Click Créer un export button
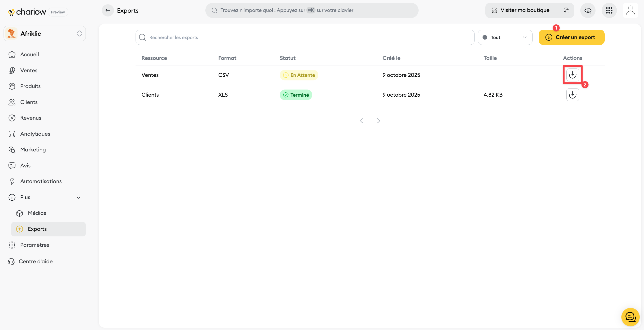This screenshot has width=644, height=330. pos(571,37)
